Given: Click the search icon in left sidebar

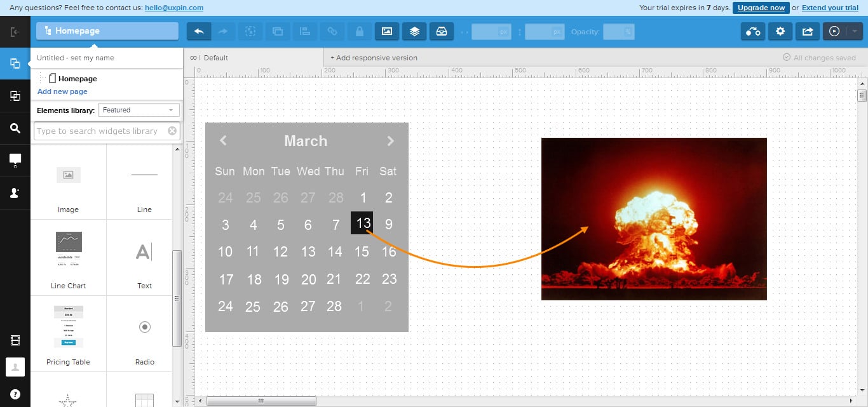Looking at the screenshot, I should coord(15,128).
